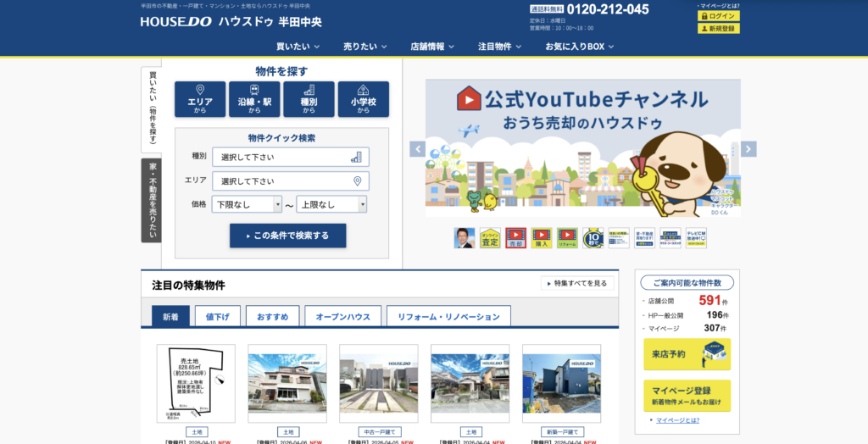Open the 注目物件 navigation menu

tap(499, 47)
